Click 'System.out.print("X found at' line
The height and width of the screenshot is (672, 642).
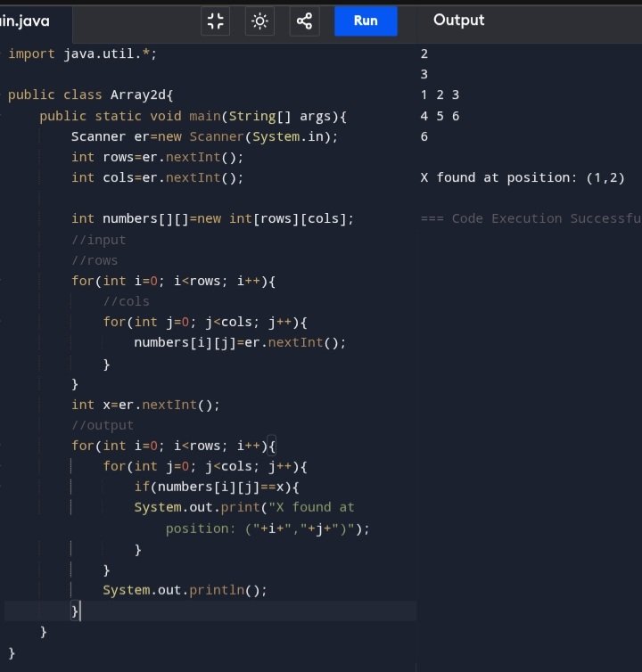(244, 508)
